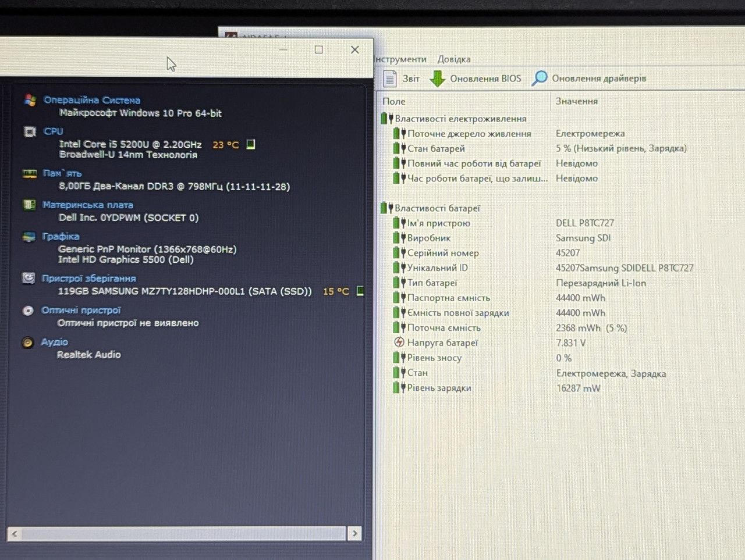This screenshot has width=745, height=560.
Task: Click Оновлення драйверів magnifier button
Action: (589, 78)
